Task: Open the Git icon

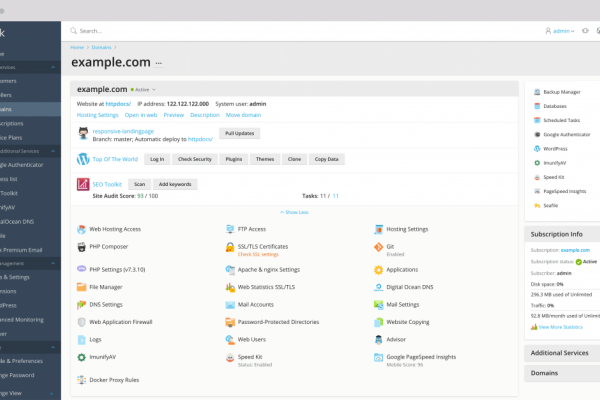Action: [x=377, y=246]
